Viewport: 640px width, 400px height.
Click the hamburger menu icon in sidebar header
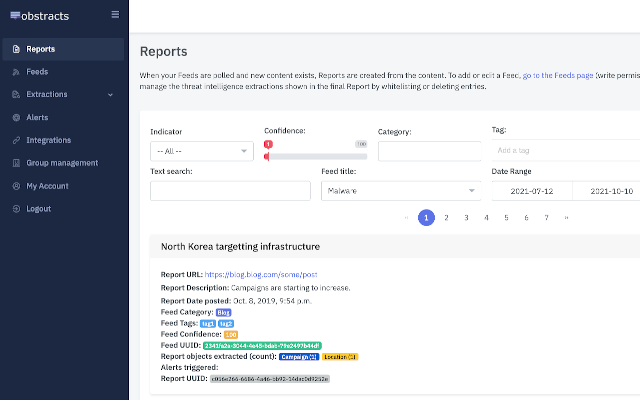115,14
